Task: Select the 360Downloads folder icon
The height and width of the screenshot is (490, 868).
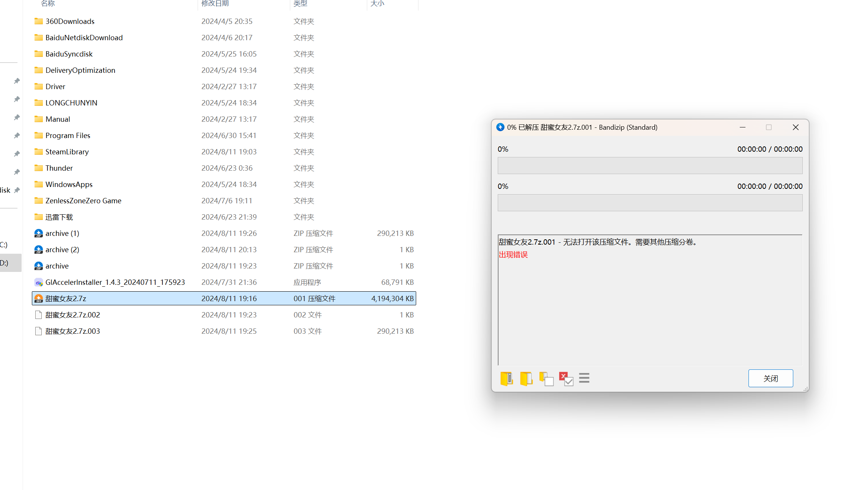Action: [38, 21]
